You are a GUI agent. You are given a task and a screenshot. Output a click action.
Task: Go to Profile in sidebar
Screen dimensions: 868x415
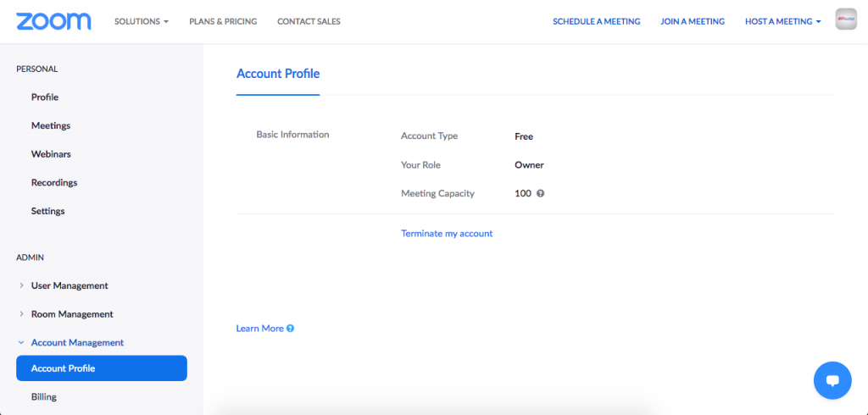(x=45, y=97)
